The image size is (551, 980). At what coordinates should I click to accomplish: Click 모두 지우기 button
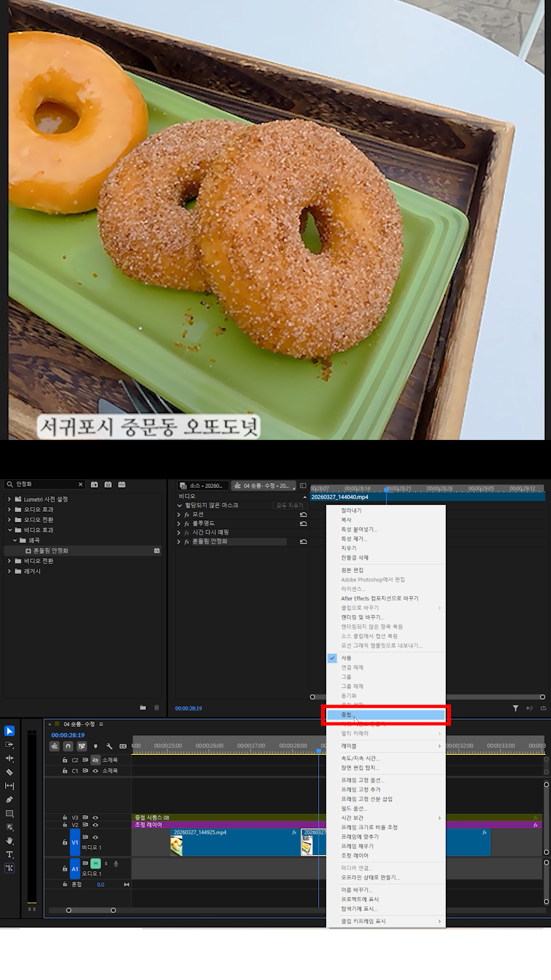(x=290, y=505)
